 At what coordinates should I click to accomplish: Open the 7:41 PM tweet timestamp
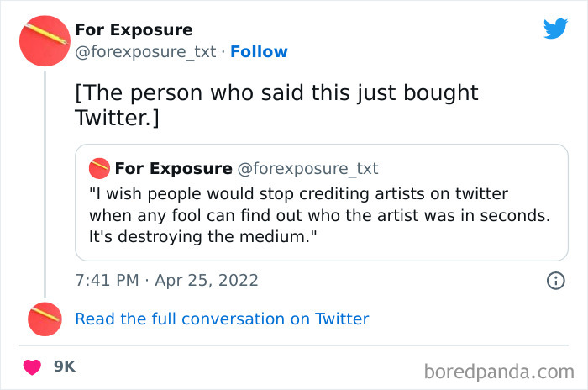(x=107, y=280)
